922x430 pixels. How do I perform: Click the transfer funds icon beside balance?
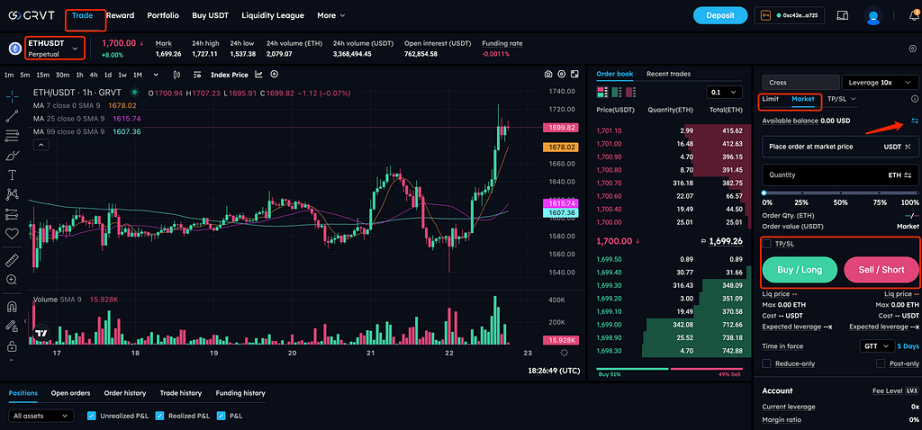point(914,121)
